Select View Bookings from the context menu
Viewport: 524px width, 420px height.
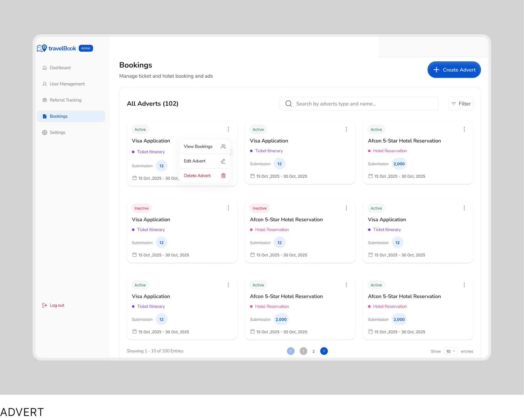coord(198,146)
